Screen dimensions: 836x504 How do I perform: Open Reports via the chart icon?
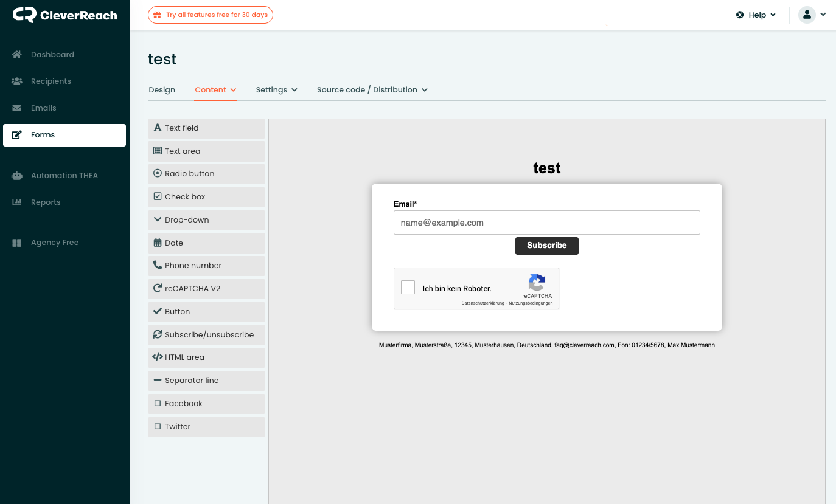point(18,202)
